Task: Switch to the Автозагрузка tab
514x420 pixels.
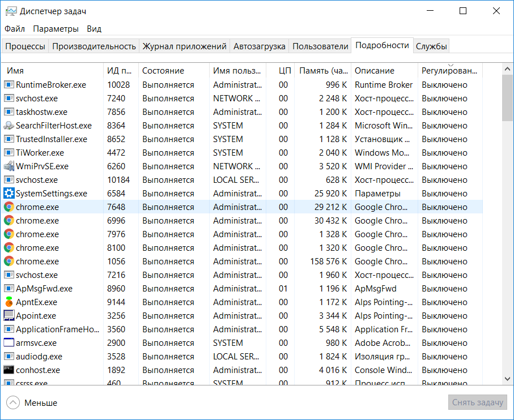Action: coord(259,46)
